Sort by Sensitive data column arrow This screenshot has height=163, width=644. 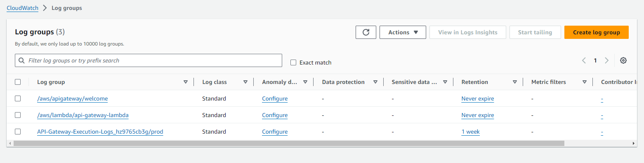point(445,82)
